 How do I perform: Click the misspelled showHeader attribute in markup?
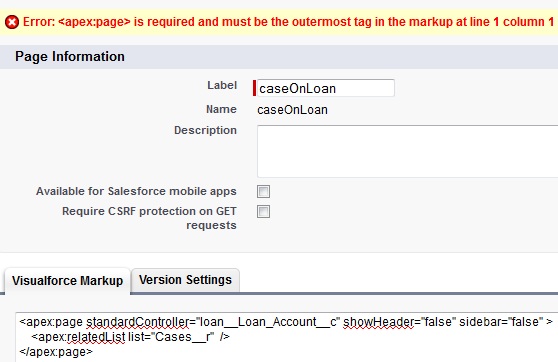click(378, 322)
